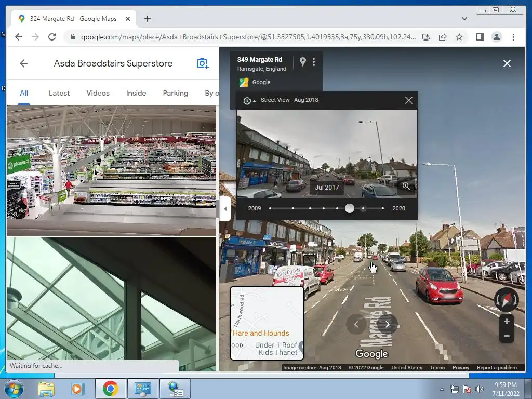Image resolution: width=532 pixels, height=399 pixels.
Task: Show hidden system tray icons
Action: point(442,389)
